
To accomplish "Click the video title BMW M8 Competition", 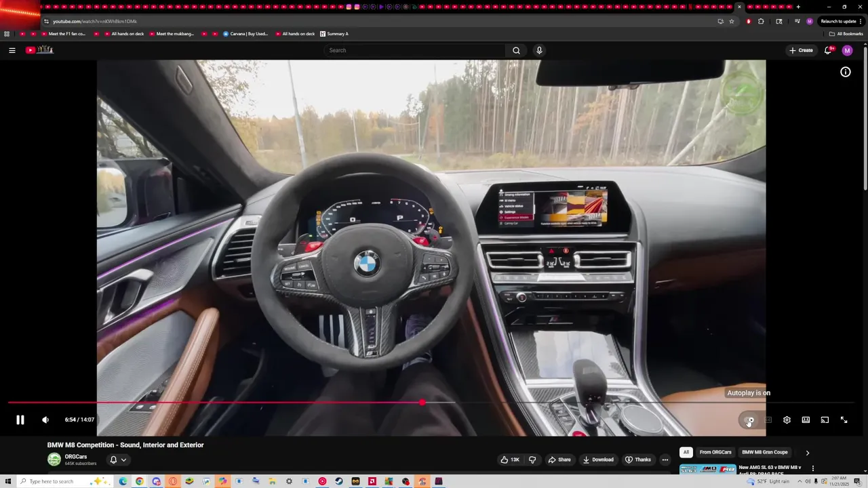I will [x=125, y=445].
